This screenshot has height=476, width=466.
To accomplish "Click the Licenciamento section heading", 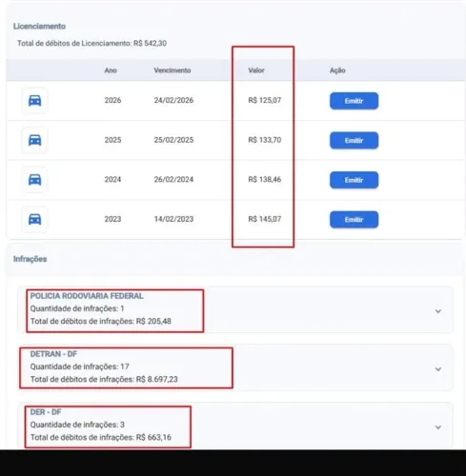I will point(39,27).
